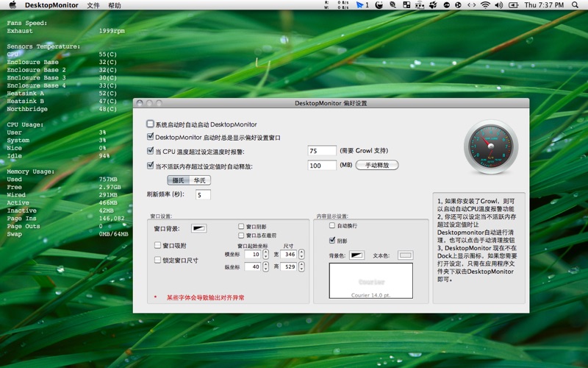
Task: Click the smiling face menu bar icon
Action: coord(379,5)
